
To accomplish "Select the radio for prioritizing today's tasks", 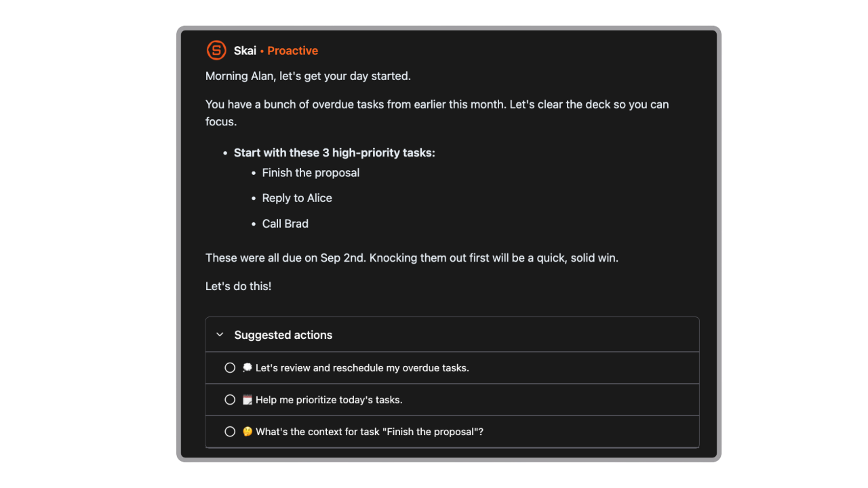I will 230,399.
